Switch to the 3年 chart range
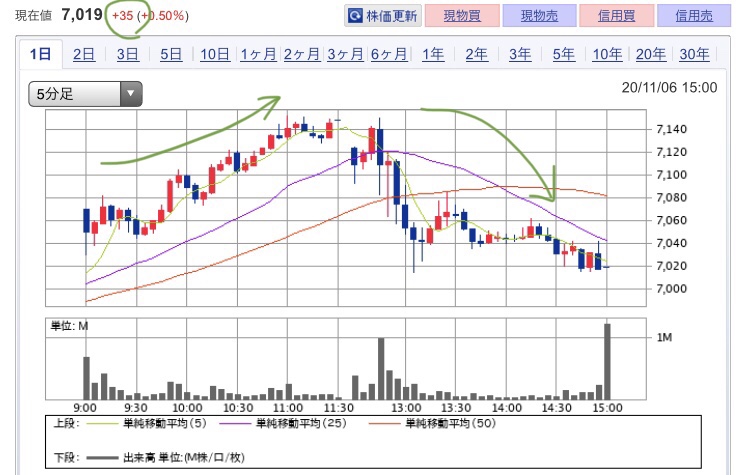This screenshot has height=475, width=741. pos(520,54)
